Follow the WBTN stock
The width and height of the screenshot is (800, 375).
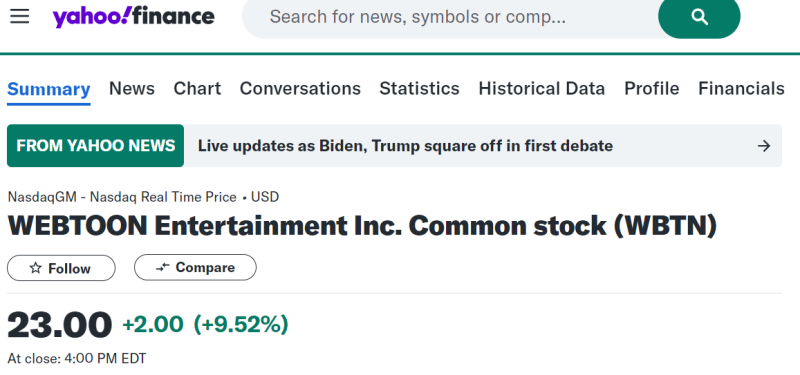(61, 268)
